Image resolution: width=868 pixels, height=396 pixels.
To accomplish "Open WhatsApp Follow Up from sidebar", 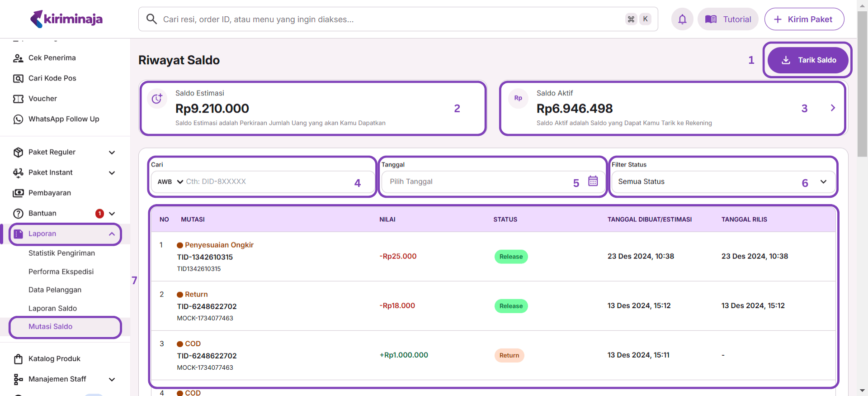I will point(63,119).
